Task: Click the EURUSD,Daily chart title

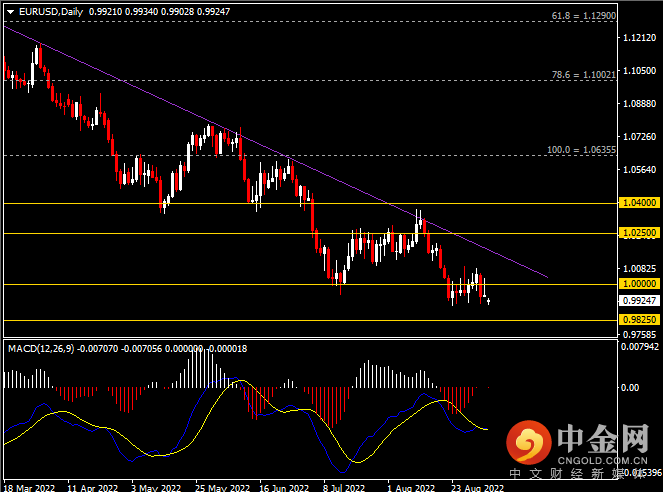Action: pos(51,12)
